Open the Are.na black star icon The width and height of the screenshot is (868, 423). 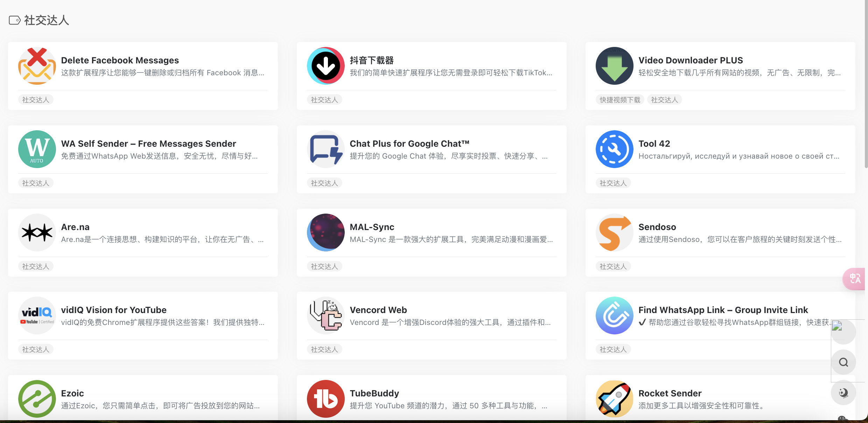click(37, 233)
